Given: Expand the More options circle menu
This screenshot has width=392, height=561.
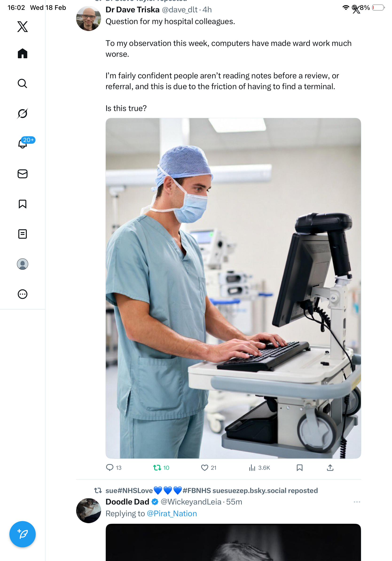Looking at the screenshot, I should coord(23,294).
